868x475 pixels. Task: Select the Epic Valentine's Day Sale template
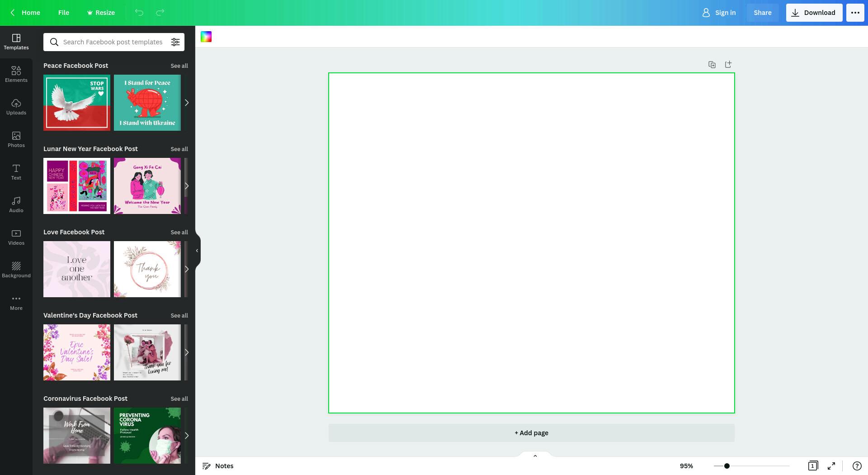pyautogui.click(x=77, y=352)
